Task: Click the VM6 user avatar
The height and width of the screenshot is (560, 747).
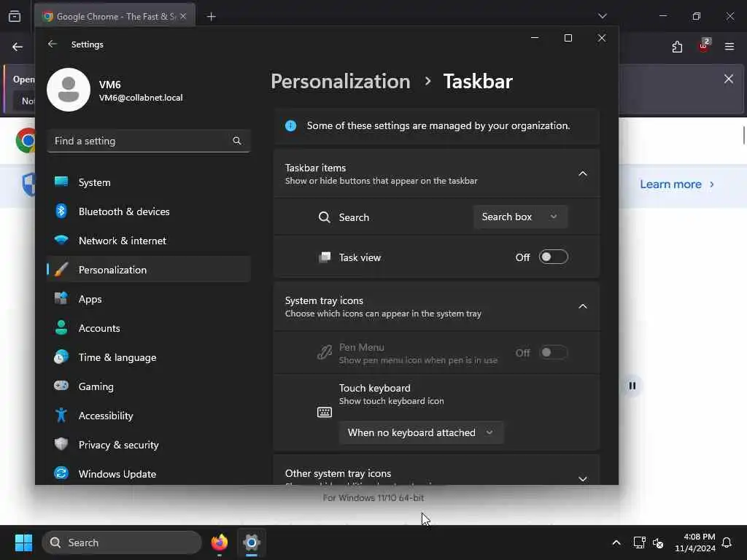Action: click(x=69, y=90)
